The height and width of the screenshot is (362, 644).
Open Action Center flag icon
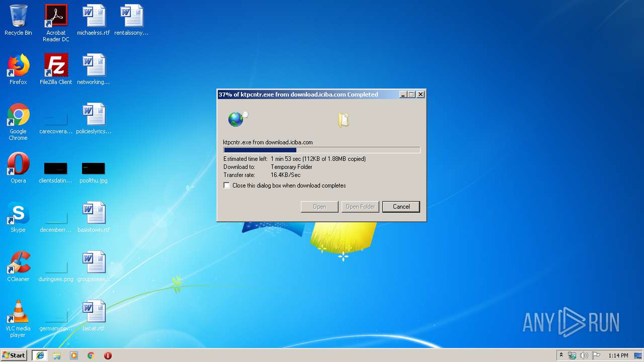coord(596,355)
